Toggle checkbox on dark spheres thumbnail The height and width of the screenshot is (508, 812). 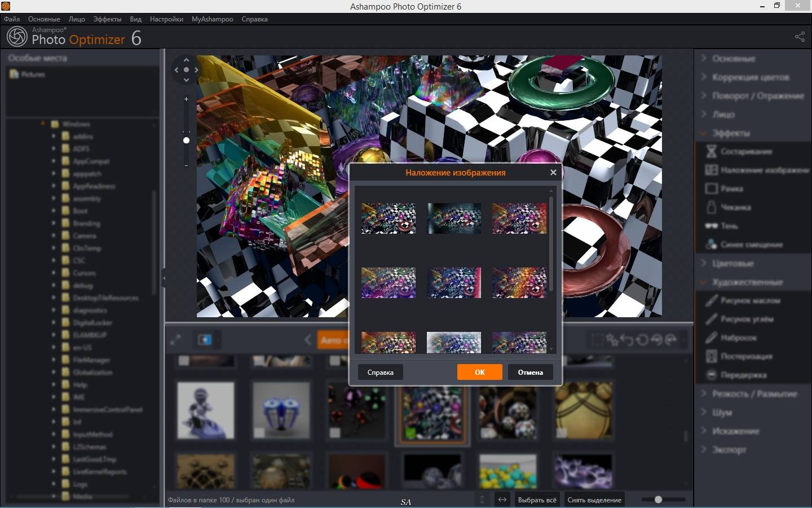pos(335,433)
